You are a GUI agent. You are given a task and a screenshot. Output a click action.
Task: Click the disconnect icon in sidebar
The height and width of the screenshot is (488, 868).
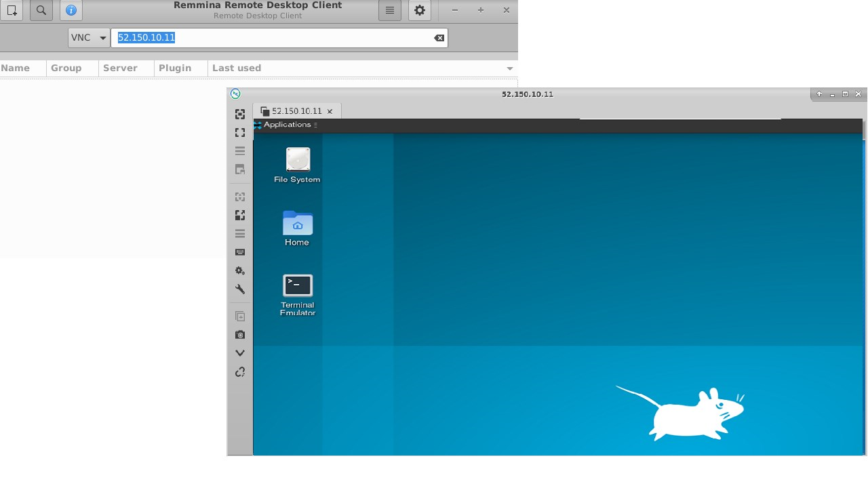click(240, 372)
